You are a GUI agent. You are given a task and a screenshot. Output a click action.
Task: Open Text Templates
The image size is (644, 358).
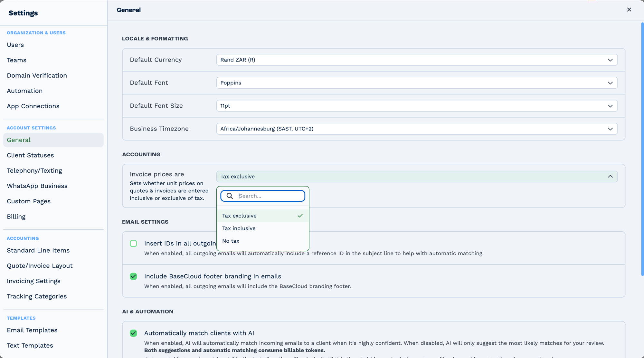53,345
